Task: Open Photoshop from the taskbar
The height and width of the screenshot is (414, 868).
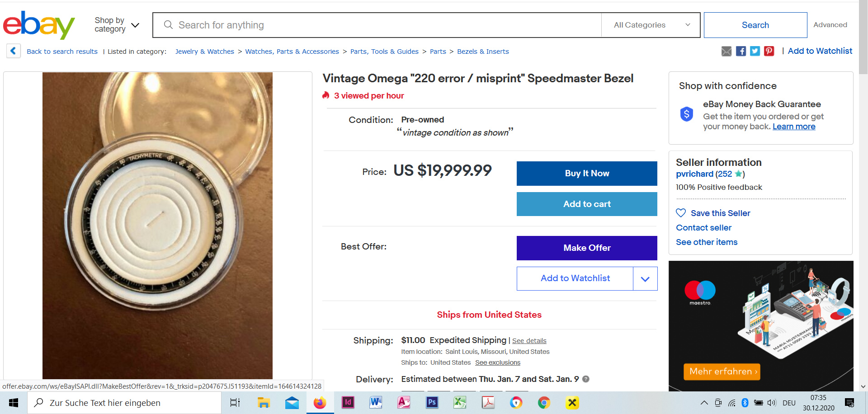Action: coord(432,403)
